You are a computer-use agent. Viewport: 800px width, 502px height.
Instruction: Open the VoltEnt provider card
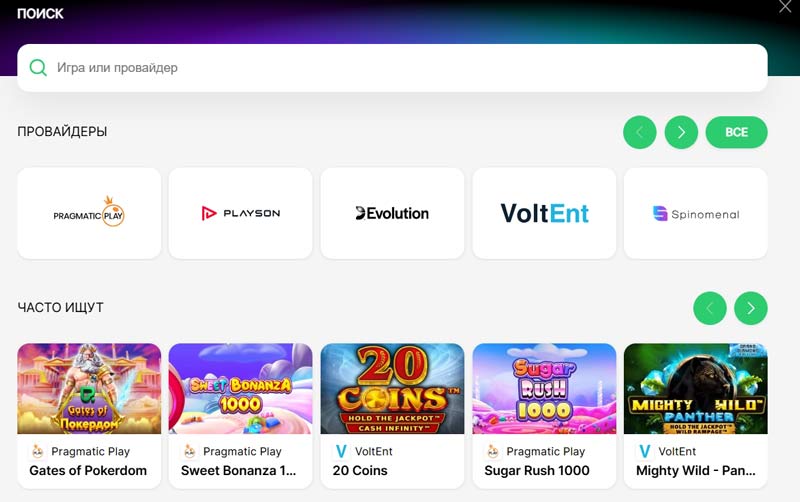pyautogui.click(x=544, y=213)
